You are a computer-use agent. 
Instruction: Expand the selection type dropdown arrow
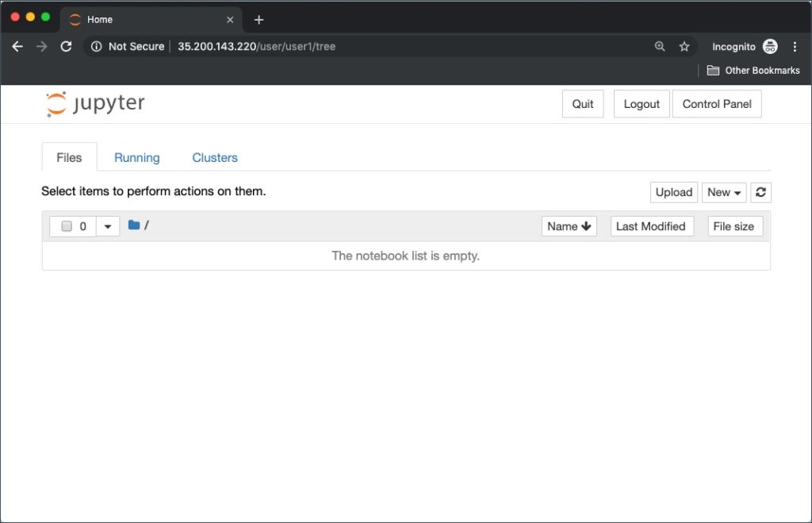pyautogui.click(x=108, y=226)
